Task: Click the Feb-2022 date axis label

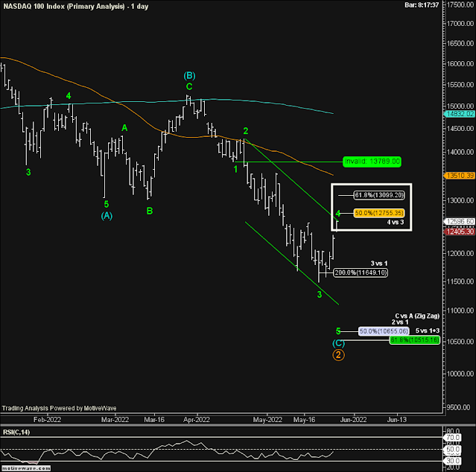Action: pyautogui.click(x=48, y=420)
